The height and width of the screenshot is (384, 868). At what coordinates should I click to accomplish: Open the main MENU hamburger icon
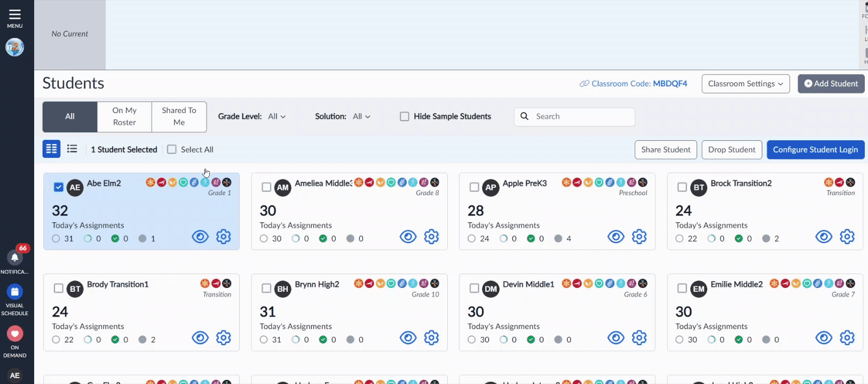(14, 14)
